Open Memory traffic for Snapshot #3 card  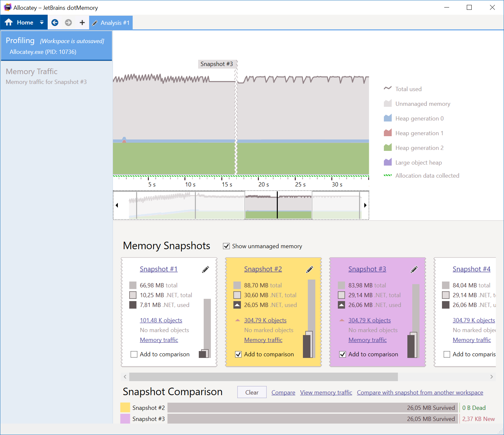point(368,340)
